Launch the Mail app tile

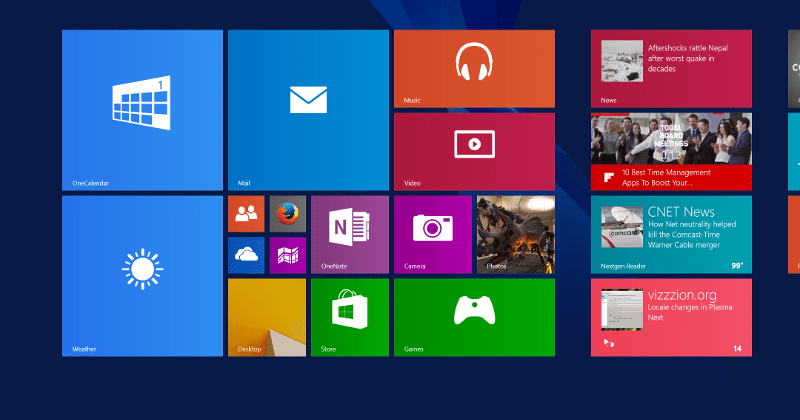(x=308, y=109)
